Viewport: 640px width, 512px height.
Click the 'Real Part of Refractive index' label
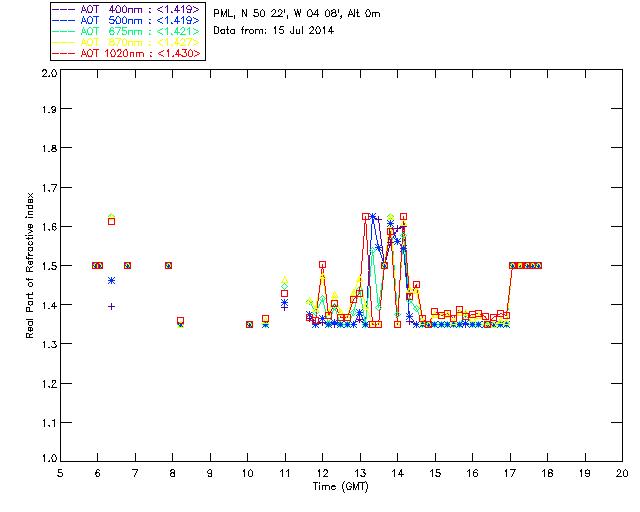[x=30, y=265]
